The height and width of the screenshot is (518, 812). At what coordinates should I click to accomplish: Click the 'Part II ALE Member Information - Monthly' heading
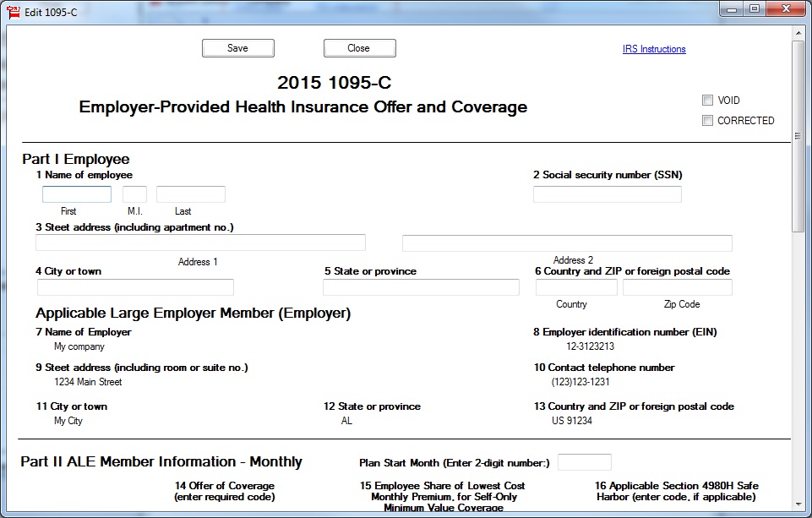coord(161,461)
